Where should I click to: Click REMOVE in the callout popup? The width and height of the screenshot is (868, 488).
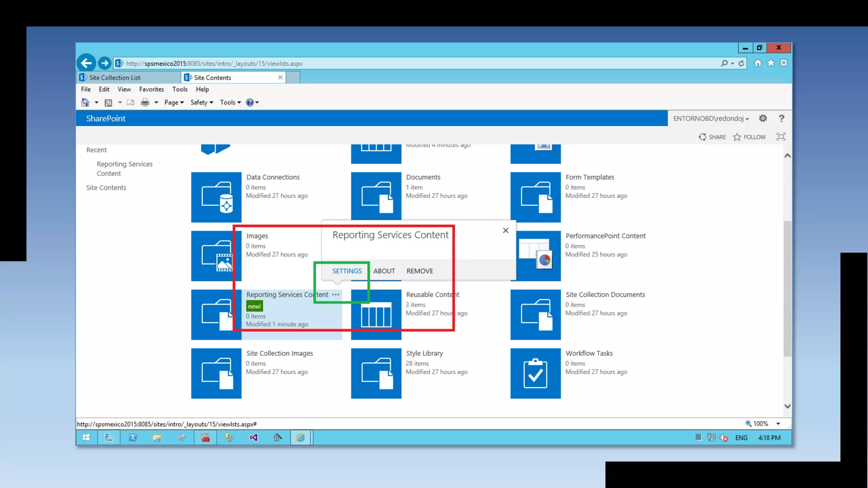coord(420,271)
